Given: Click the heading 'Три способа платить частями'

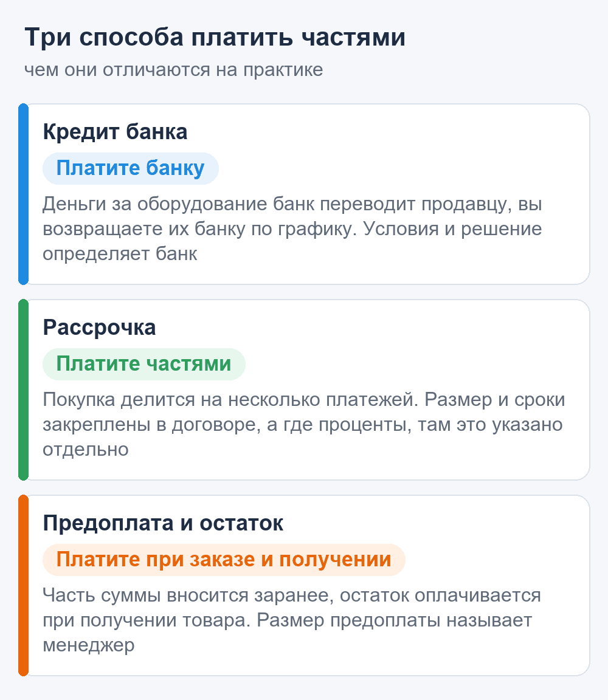Looking at the screenshot, I should pyautogui.click(x=215, y=37).
